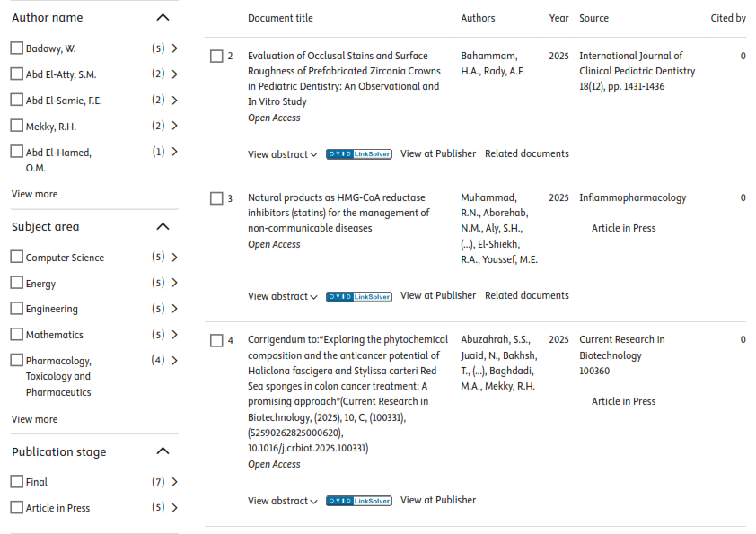
Task: Click the arrow next to Badawy, W. author
Action: pos(174,48)
